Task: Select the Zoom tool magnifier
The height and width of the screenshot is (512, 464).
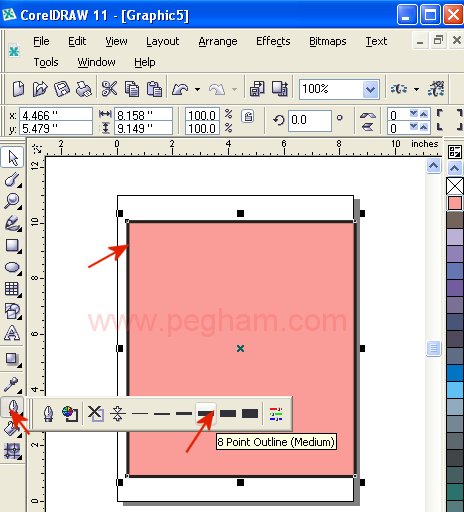Action: [x=12, y=201]
